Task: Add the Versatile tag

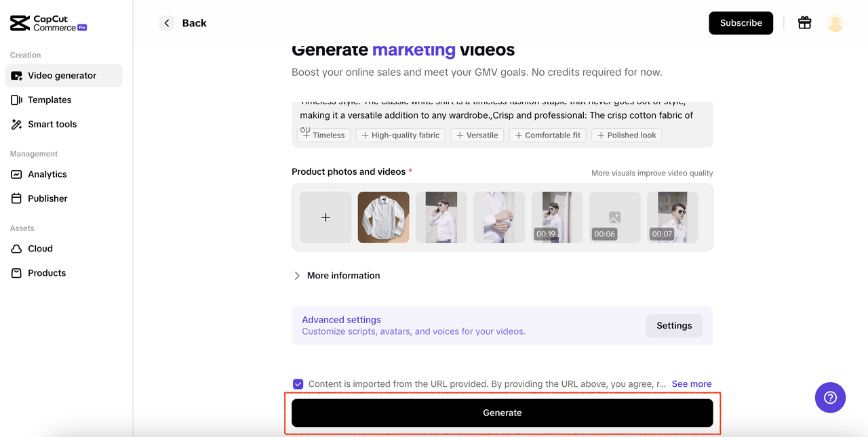Action: point(477,136)
